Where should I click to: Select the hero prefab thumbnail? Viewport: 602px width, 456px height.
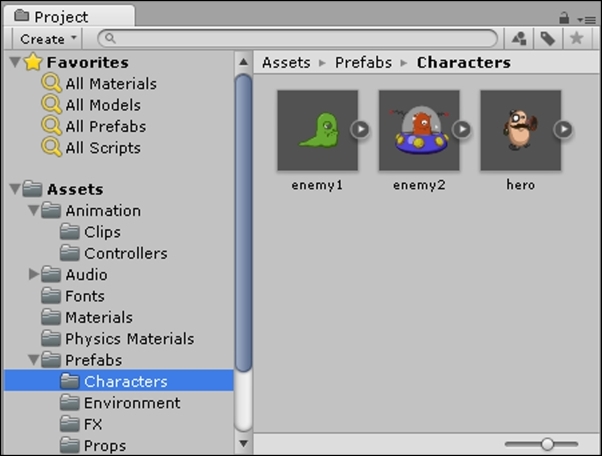tap(521, 131)
